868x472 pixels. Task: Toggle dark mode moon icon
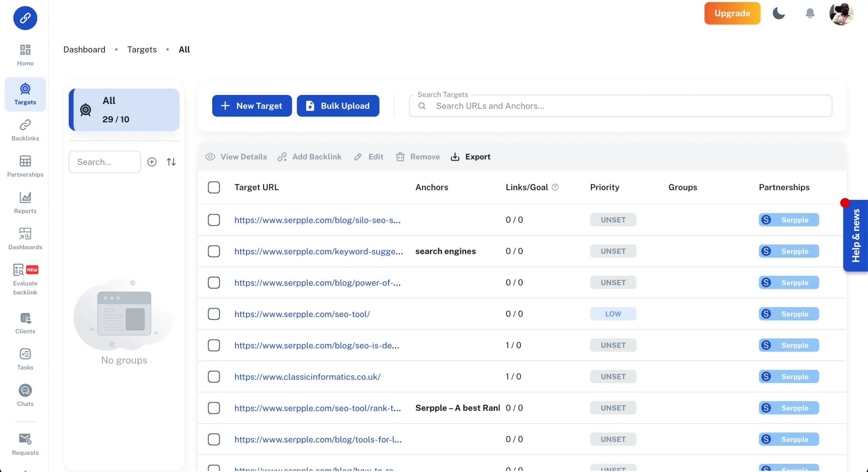[778, 13]
